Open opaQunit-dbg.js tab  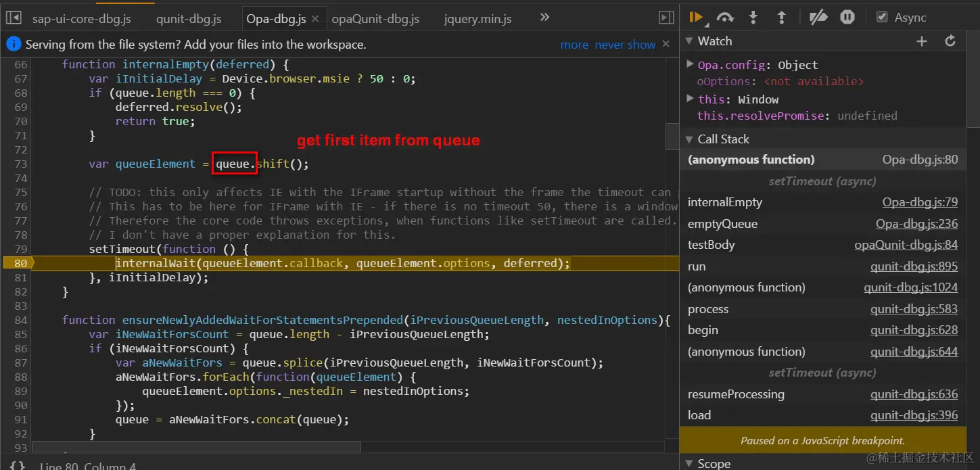(x=375, y=19)
